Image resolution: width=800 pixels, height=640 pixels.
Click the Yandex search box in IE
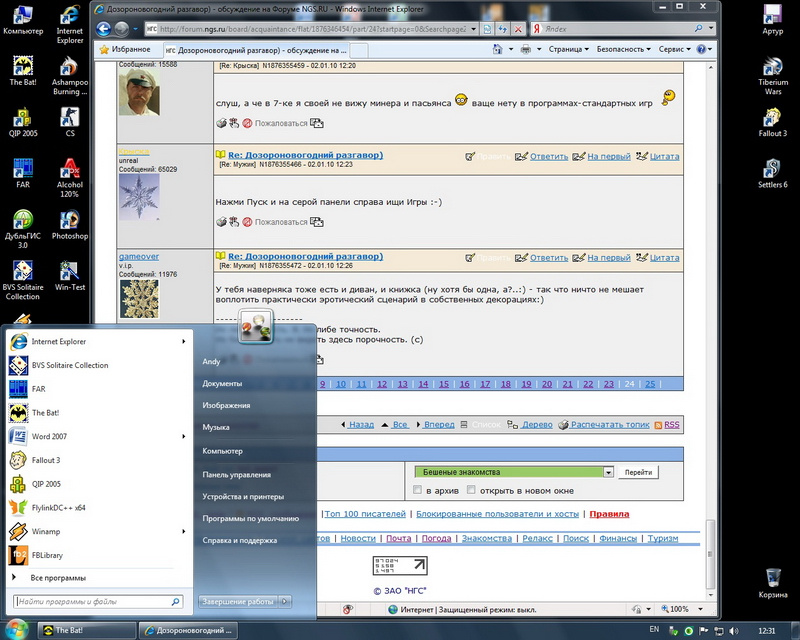pyautogui.click(x=617, y=29)
